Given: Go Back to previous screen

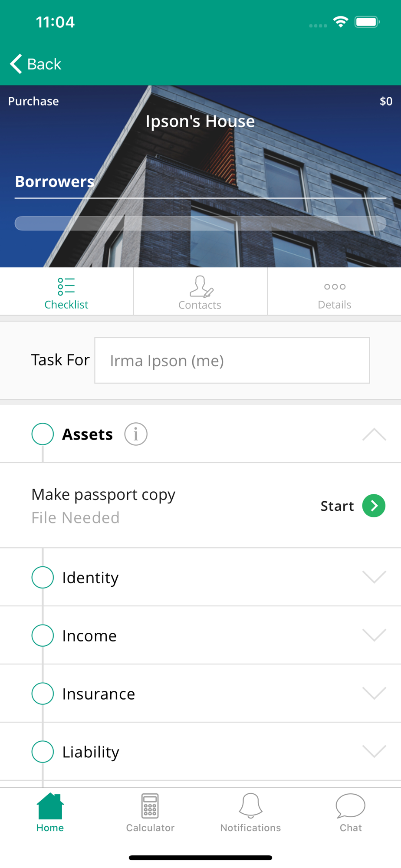Looking at the screenshot, I should tap(36, 64).
